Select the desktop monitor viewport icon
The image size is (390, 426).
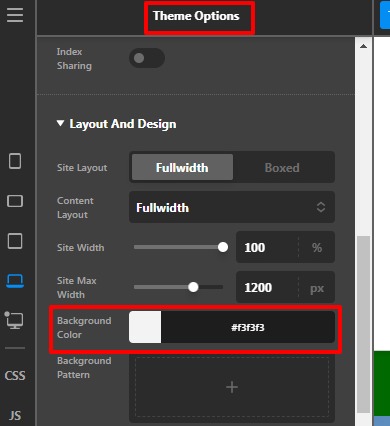tap(14, 321)
